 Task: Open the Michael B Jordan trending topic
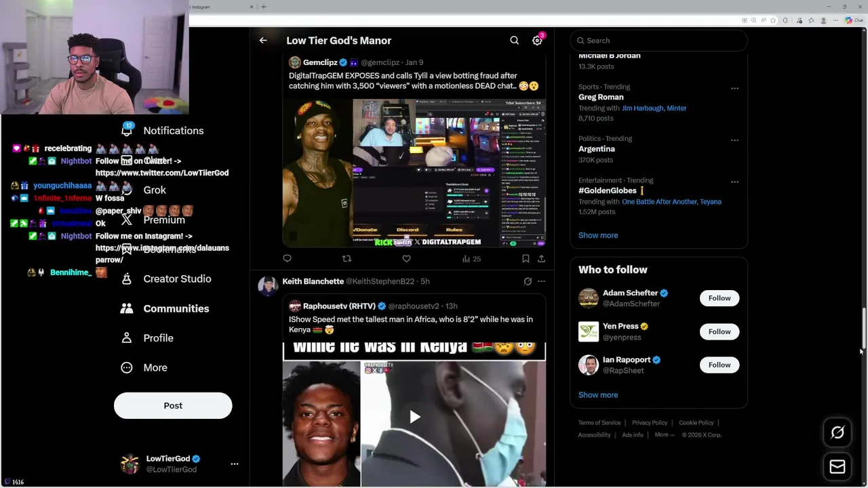pos(609,56)
